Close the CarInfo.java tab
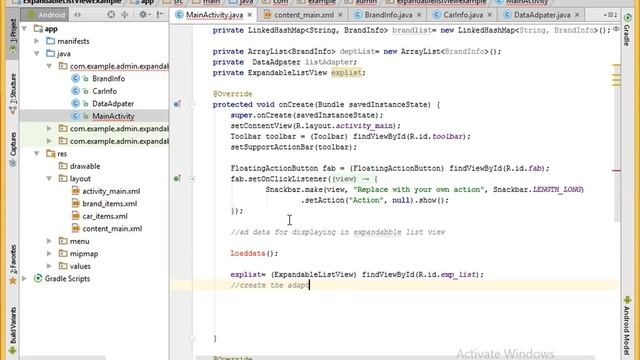The height and width of the screenshot is (360, 640). [x=490, y=15]
